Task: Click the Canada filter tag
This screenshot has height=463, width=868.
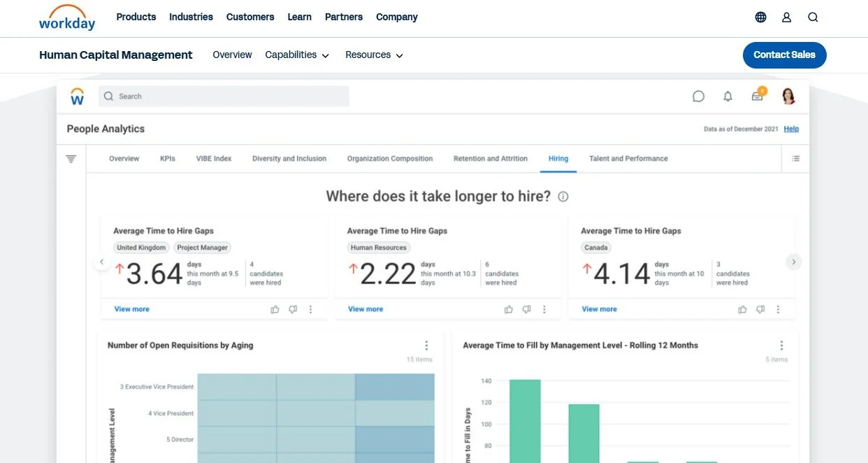Action: point(596,248)
